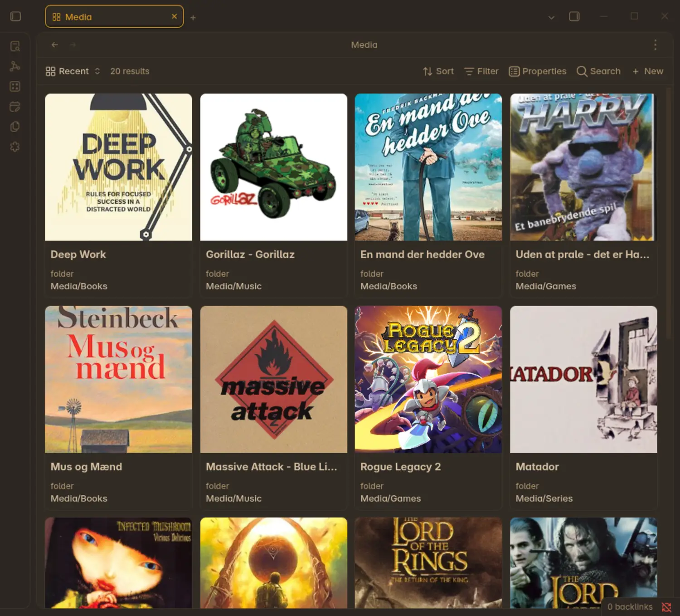Screen dimensions: 680x616
Task: Click the 'Gorillaz - Gorillaz' card title
Action: (250, 254)
